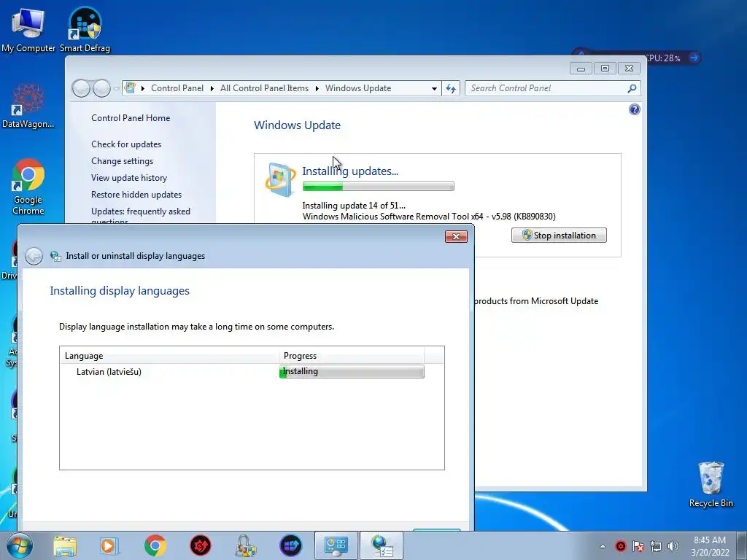Click the refresh button beside the address bar
Screen dimensions: 747x560
[x=451, y=88]
